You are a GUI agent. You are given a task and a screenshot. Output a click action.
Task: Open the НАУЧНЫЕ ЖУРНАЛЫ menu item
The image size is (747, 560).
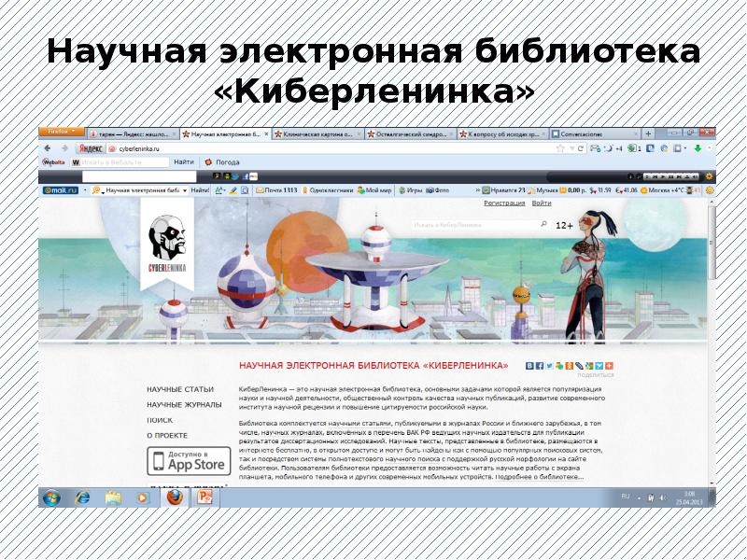[184, 405]
